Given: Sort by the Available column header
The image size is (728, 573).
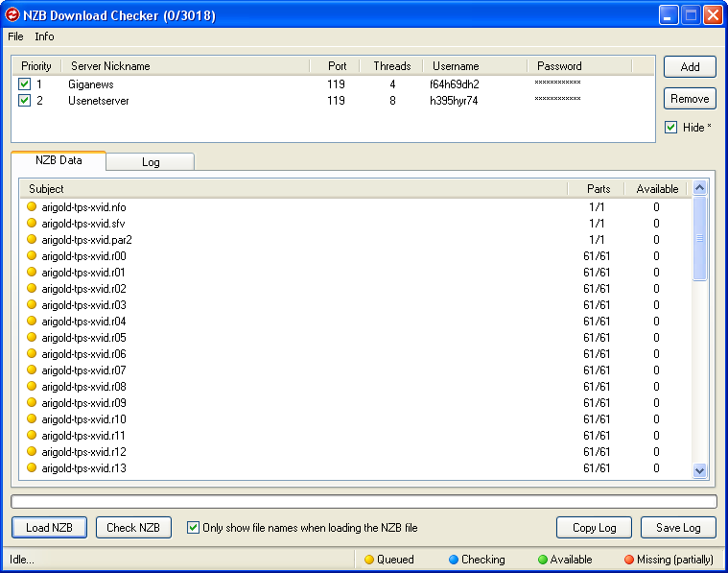Looking at the screenshot, I should pos(657,189).
